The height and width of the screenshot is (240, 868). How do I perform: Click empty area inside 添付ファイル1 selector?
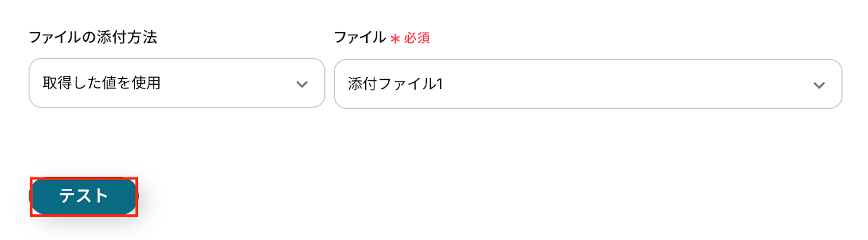624,84
